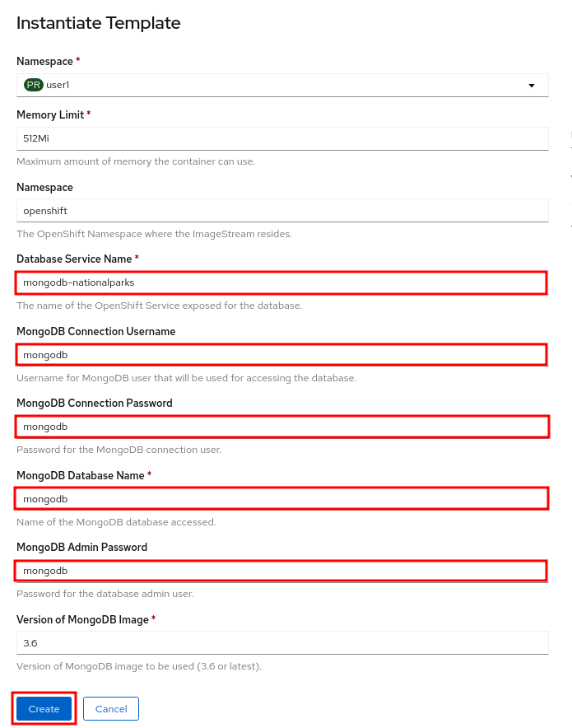This screenshot has width=572, height=728.
Task: Click the Create button
Action: (x=44, y=708)
